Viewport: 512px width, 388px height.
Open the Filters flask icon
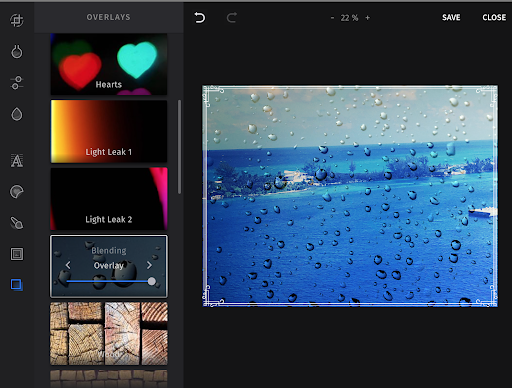[17, 52]
